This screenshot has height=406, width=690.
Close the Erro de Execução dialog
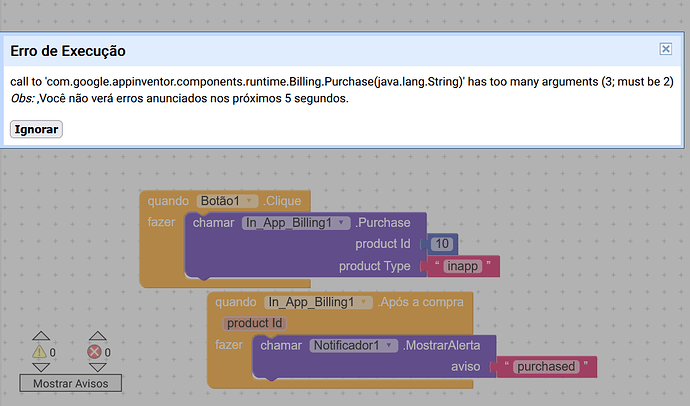(665, 49)
